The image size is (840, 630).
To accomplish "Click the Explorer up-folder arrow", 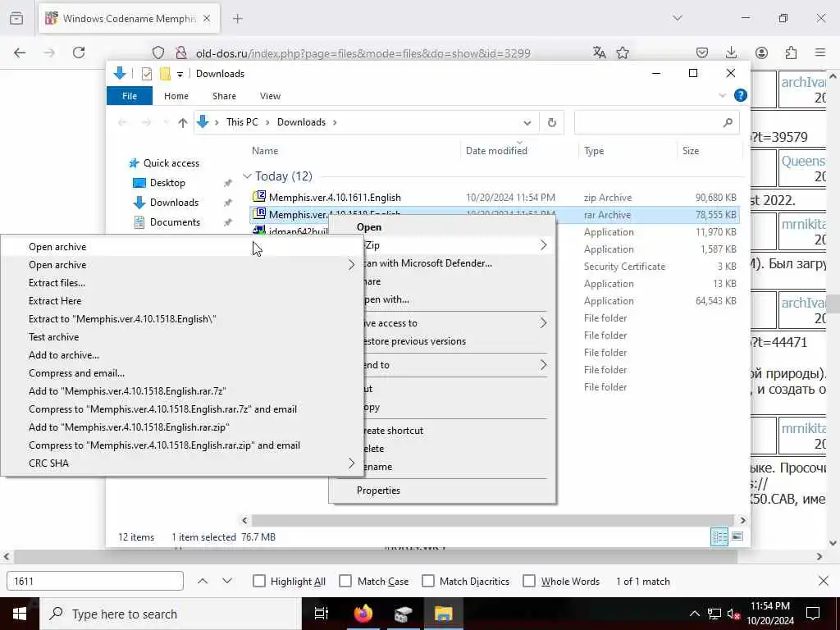I will (183, 123).
